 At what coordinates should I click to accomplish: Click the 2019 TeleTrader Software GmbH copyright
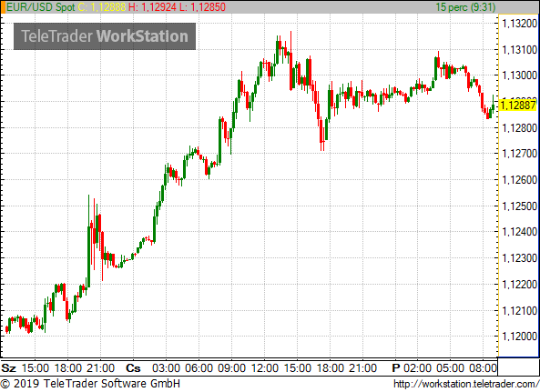[90, 384]
